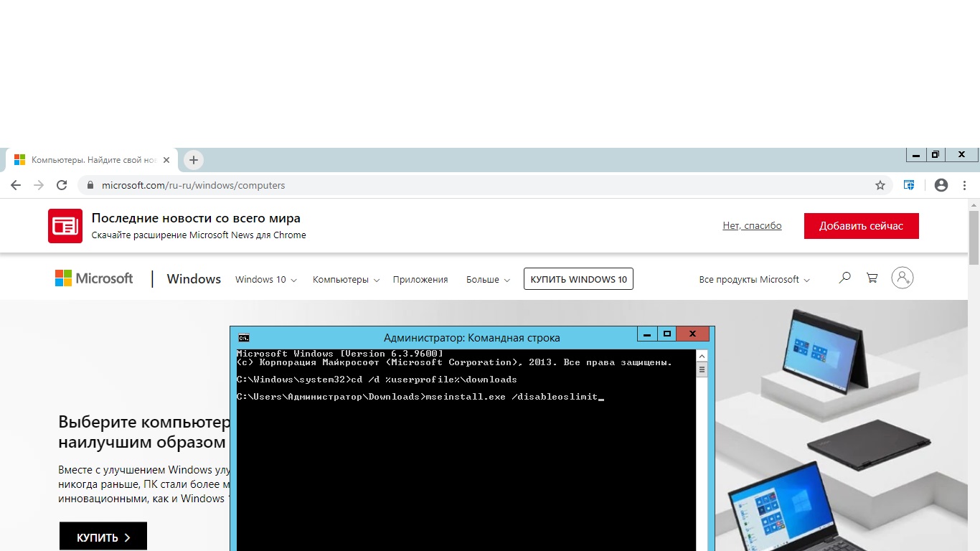Expand the Windows 10 menu
The image size is (980, 551).
[266, 280]
